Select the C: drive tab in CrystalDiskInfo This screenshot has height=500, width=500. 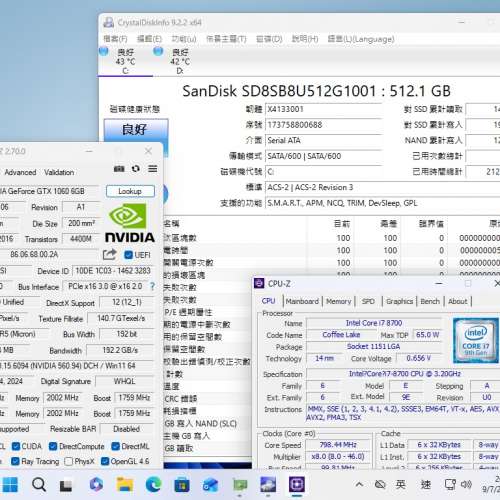(125, 61)
